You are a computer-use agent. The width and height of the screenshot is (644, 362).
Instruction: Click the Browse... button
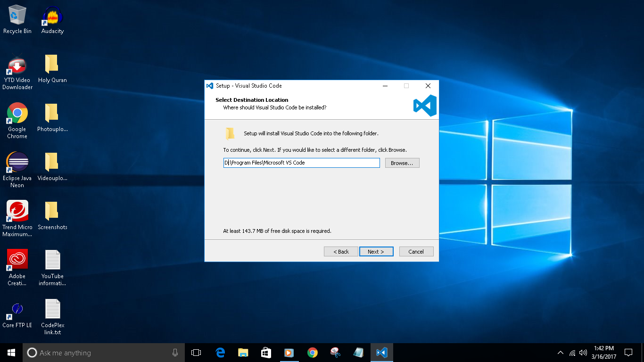coord(402,163)
